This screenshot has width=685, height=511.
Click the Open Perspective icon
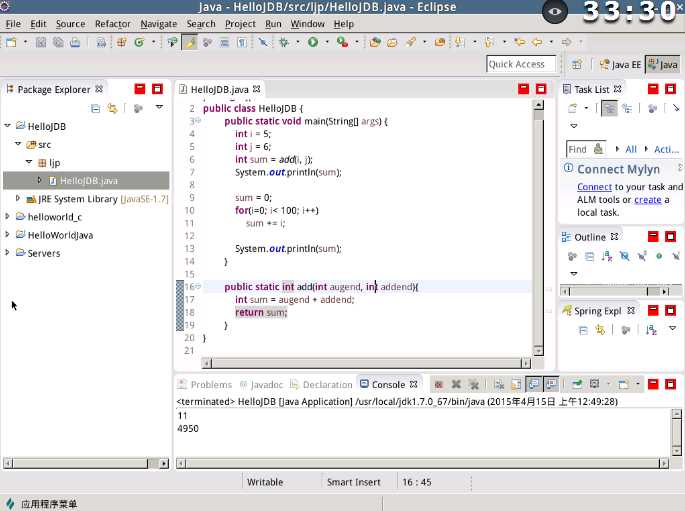(577, 65)
